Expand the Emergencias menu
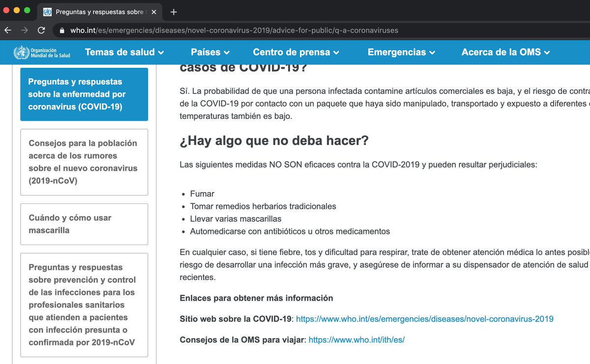 [401, 52]
